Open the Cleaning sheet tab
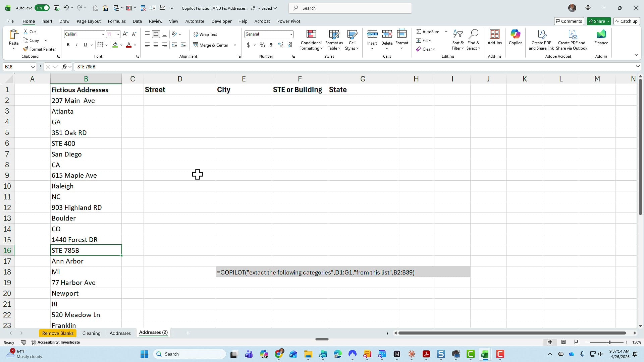The width and height of the screenshot is (644, 362). point(91,333)
